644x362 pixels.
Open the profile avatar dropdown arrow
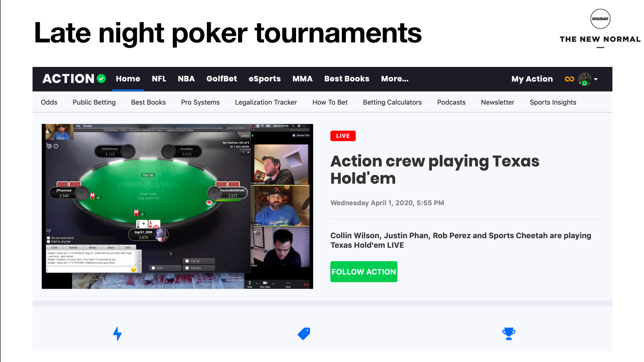[x=596, y=79]
